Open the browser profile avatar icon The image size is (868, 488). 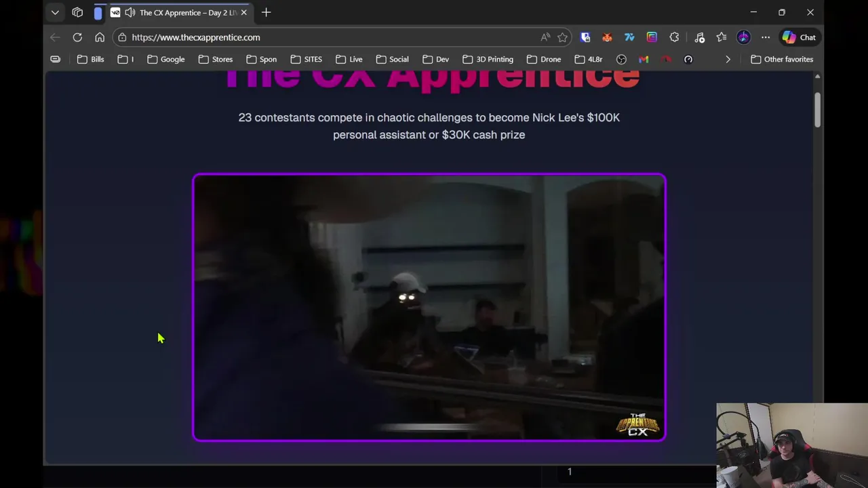(x=744, y=37)
